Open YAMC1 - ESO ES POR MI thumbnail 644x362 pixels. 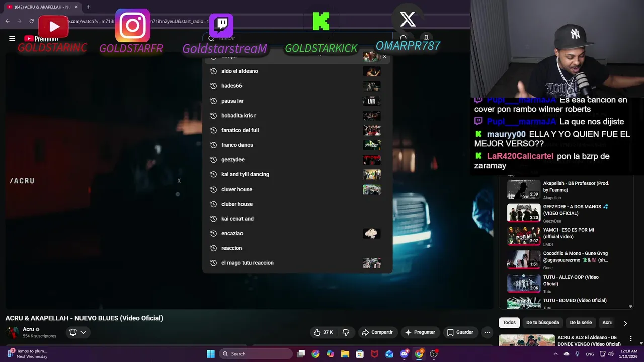(523, 236)
